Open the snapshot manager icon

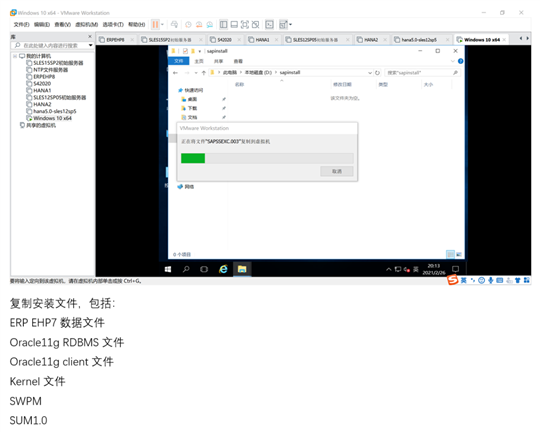(x=209, y=24)
